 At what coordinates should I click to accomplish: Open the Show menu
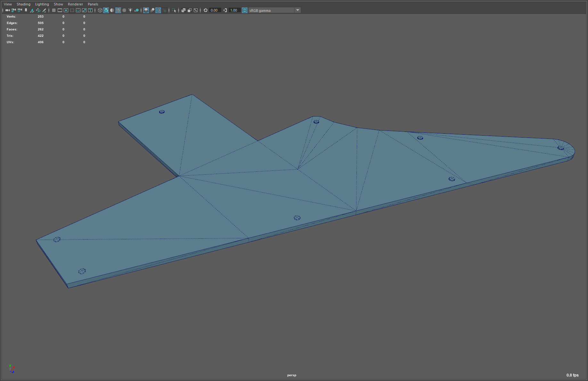58,4
